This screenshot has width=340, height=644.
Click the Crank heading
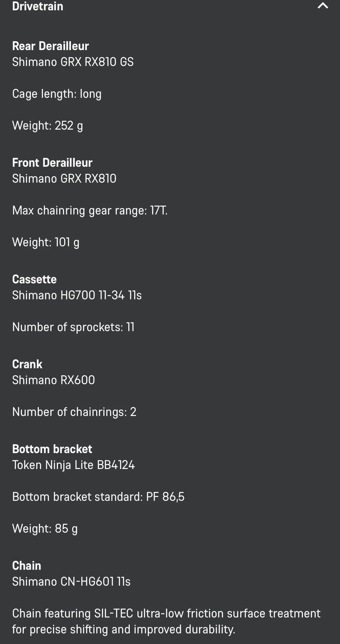point(27,364)
